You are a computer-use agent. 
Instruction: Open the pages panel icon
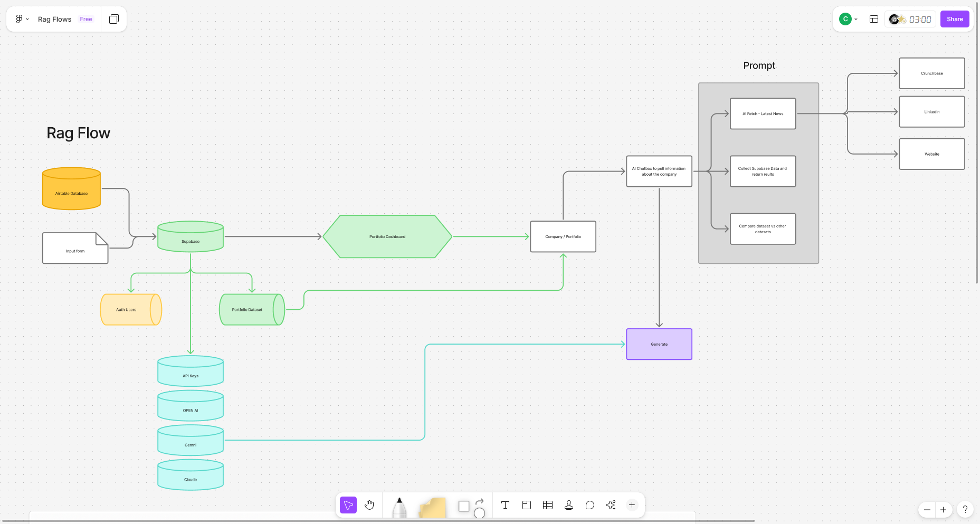114,19
